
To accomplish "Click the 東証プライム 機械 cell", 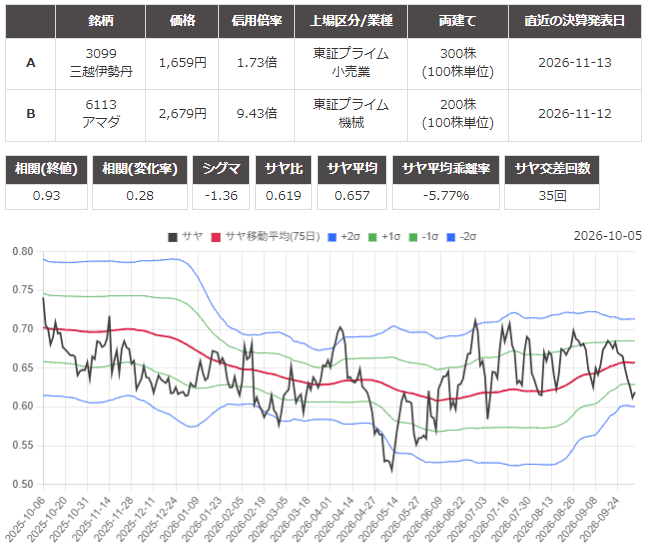I will 351,114.
